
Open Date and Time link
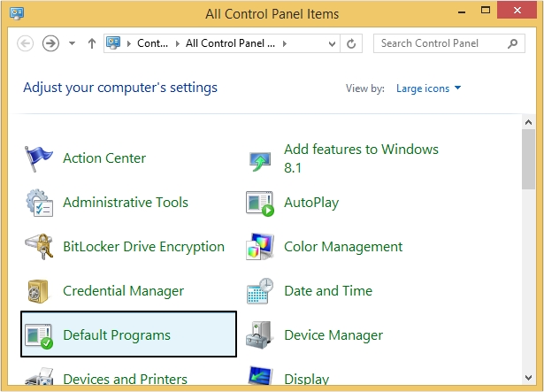328,291
